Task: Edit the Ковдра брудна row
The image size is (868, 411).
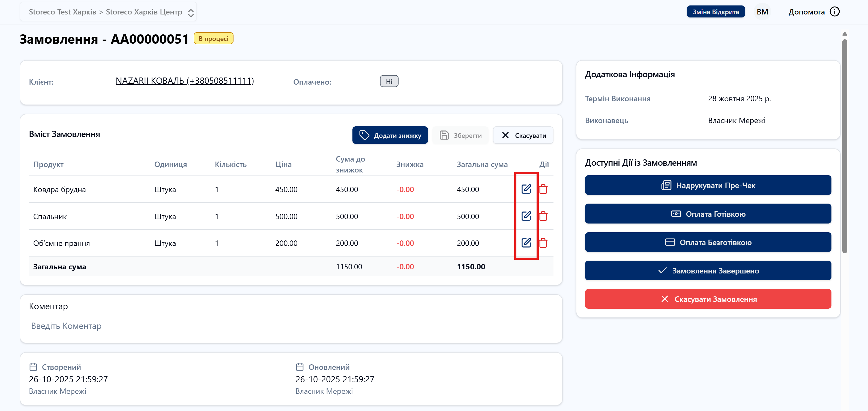Action: (x=526, y=189)
